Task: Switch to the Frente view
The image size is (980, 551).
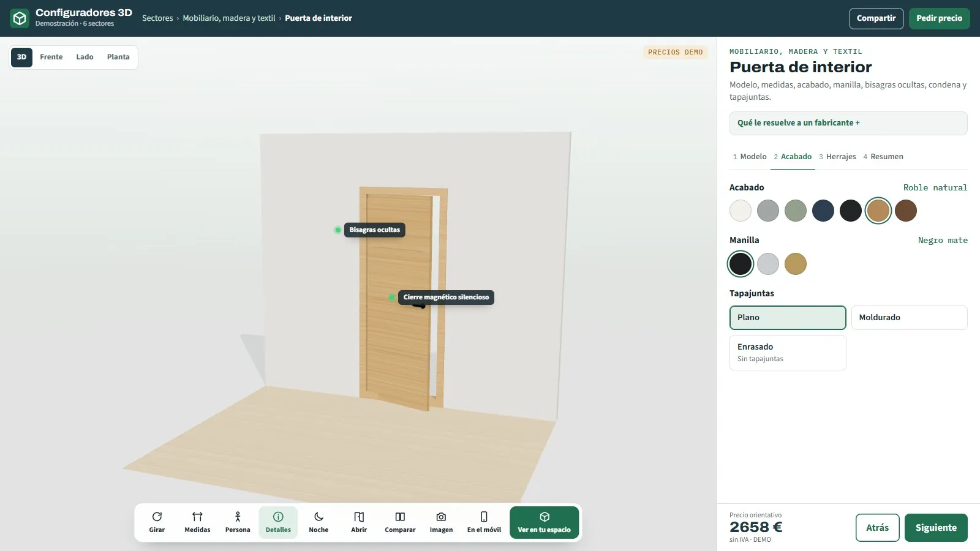Action: pyautogui.click(x=51, y=57)
